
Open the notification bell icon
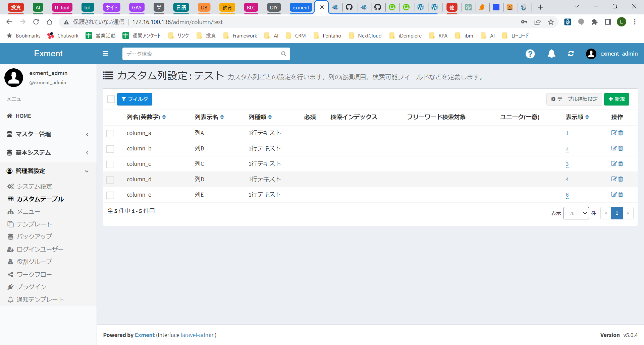tap(552, 54)
